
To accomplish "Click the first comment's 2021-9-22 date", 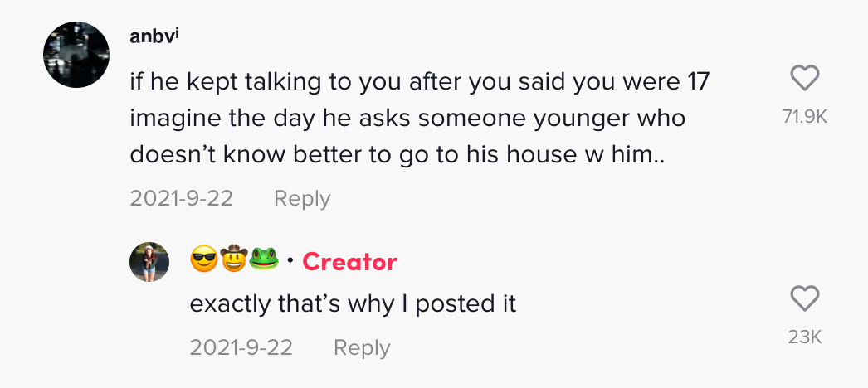I will coord(182,198).
